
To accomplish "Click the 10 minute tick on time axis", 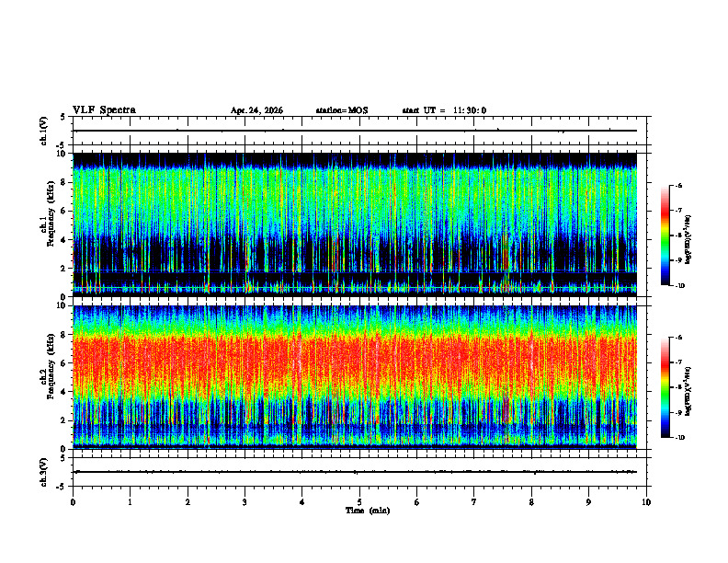I will [x=646, y=502].
